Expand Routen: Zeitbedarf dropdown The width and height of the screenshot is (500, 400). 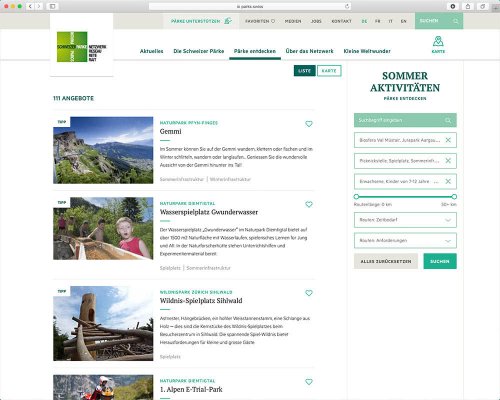405,220
